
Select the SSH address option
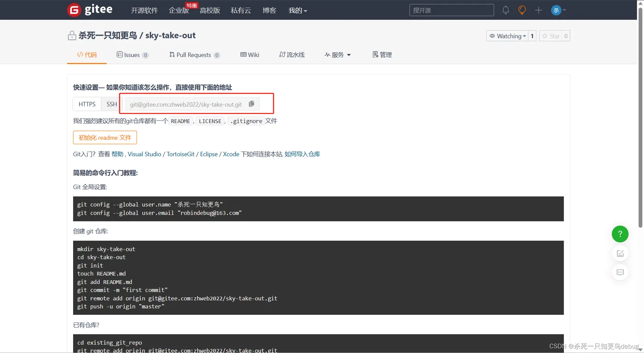[x=112, y=104]
